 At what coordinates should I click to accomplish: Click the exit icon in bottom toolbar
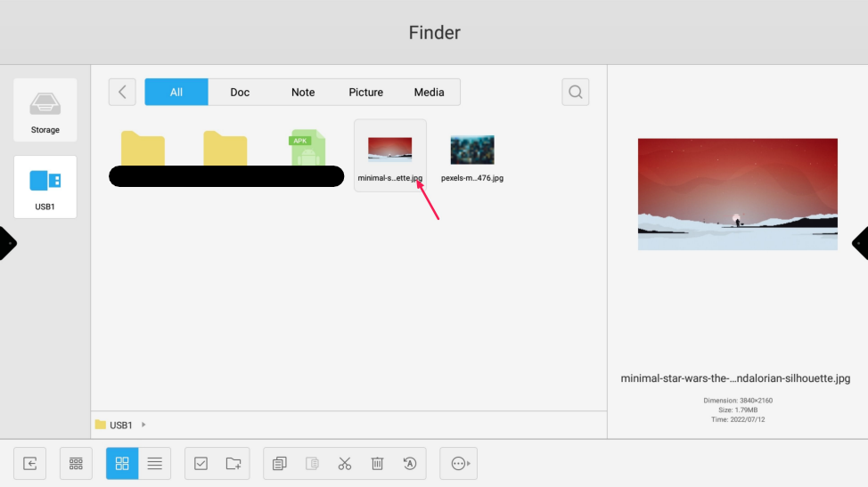point(29,463)
